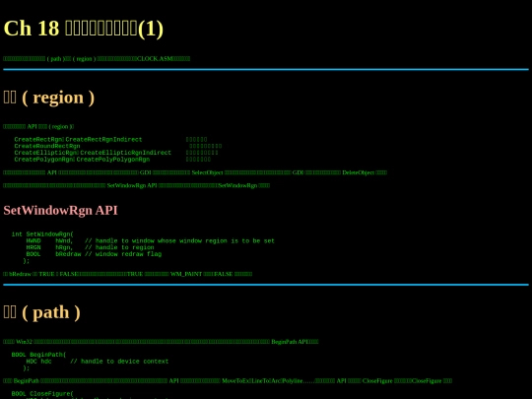Click "CreateEllipticRgnIndirect" in the code list
The image size is (532, 399).
(x=125, y=153)
